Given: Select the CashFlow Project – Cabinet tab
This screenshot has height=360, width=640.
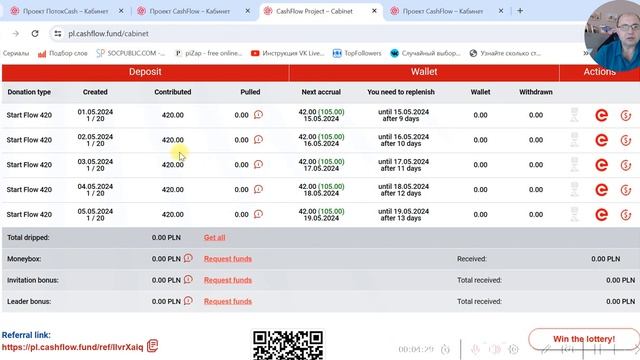Looking at the screenshot, I should pyautogui.click(x=314, y=11).
